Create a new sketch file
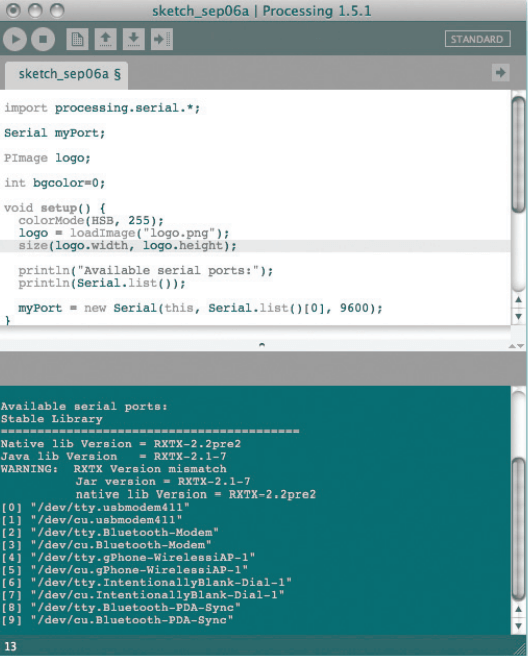 pyautogui.click(x=77, y=39)
